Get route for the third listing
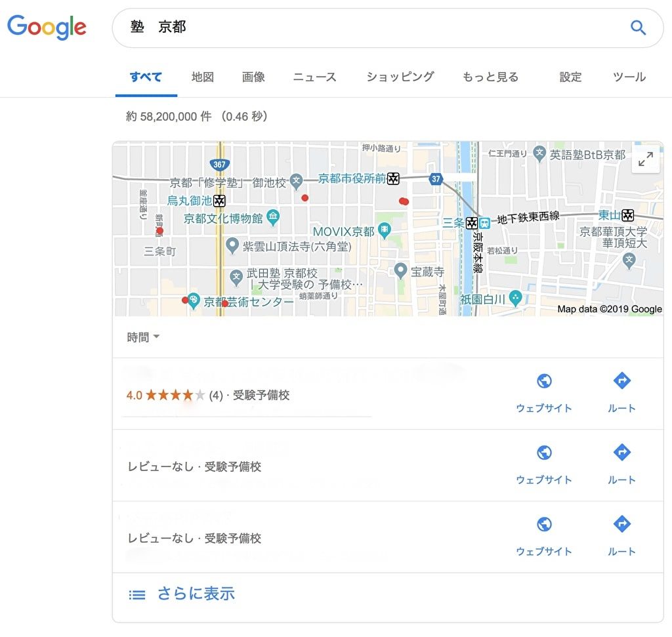The width and height of the screenshot is (672, 637). pyautogui.click(x=621, y=525)
